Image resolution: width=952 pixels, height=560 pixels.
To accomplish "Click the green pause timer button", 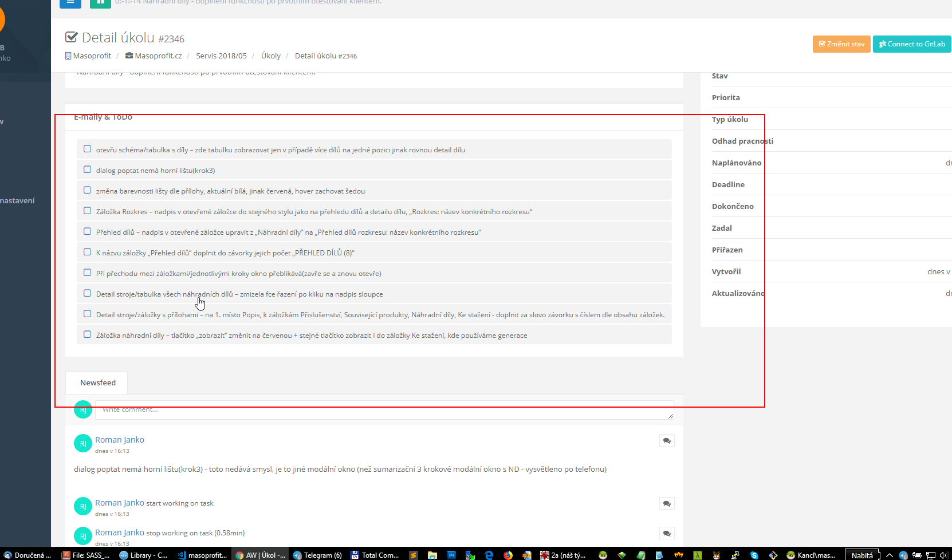I will click(100, 3).
